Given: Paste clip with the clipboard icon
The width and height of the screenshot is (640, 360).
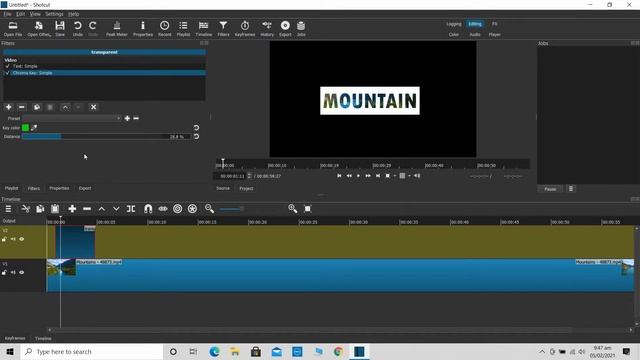Looking at the screenshot, I should [x=55, y=209].
